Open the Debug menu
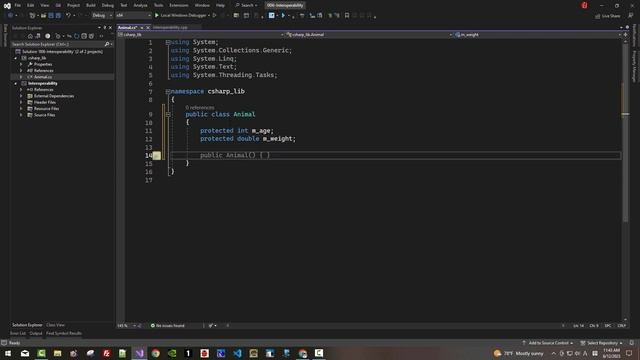 click(x=108, y=5)
